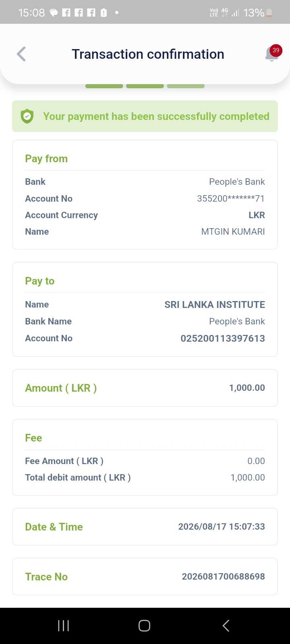Viewport: 290px width, 644px height.
Task: Tap the back arrow in the header
Action: point(21,54)
